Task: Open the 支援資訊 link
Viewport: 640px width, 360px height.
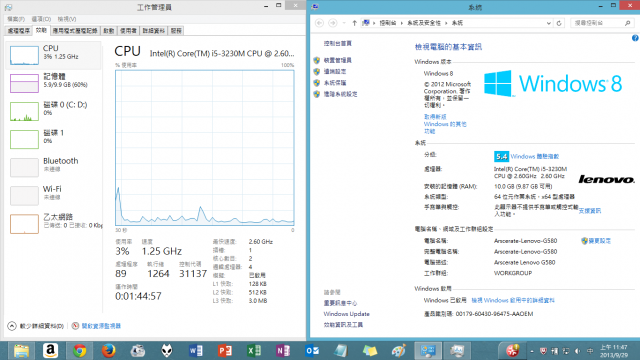Action: 590,211
